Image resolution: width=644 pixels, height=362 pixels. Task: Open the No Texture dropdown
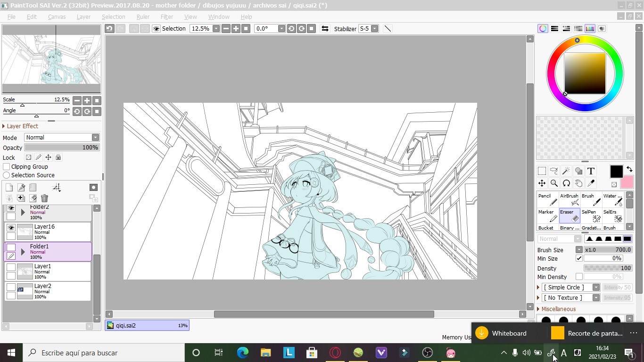click(x=596, y=298)
